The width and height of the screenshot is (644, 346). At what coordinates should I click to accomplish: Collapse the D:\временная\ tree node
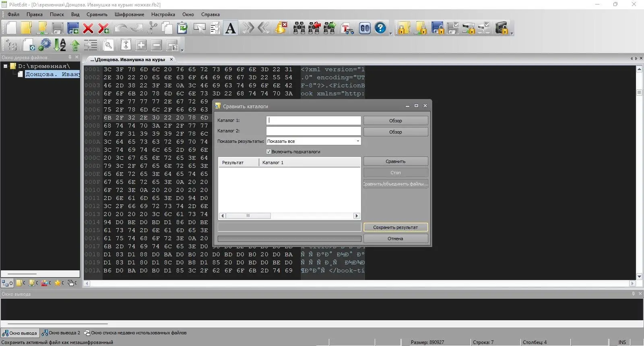click(6, 66)
